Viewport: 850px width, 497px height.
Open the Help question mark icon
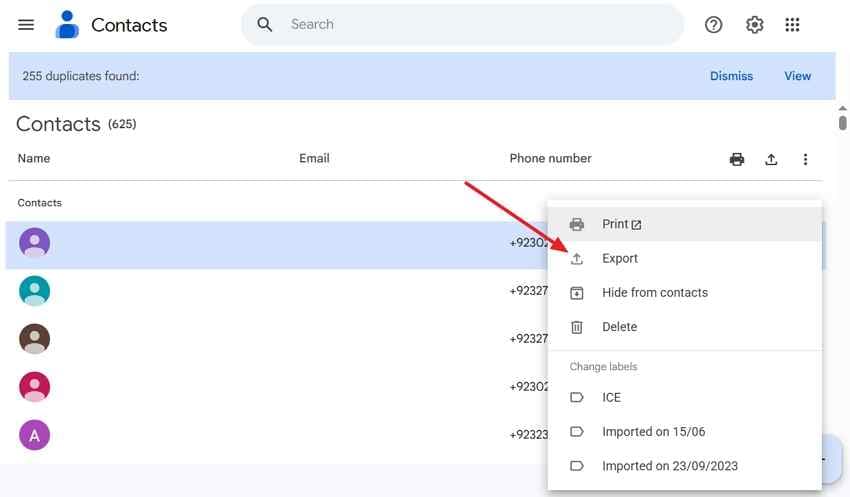click(x=713, y=25)
